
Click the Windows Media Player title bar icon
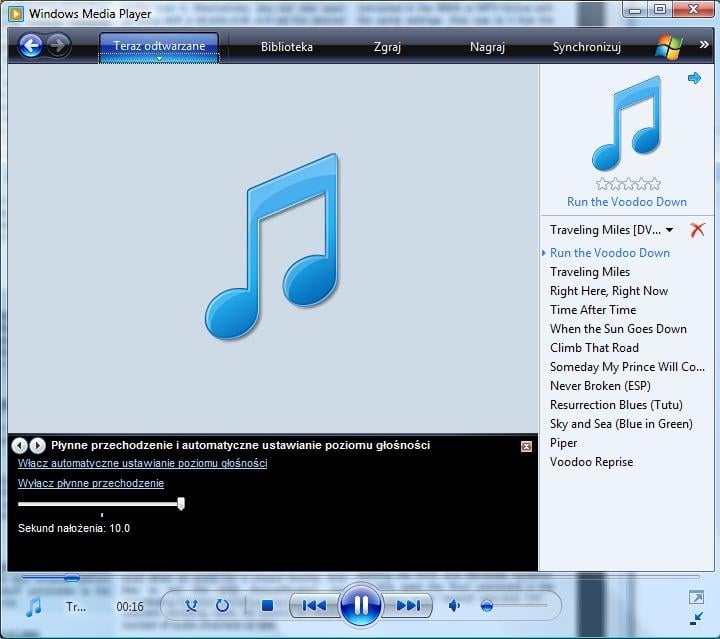click(x=16, y=13)
